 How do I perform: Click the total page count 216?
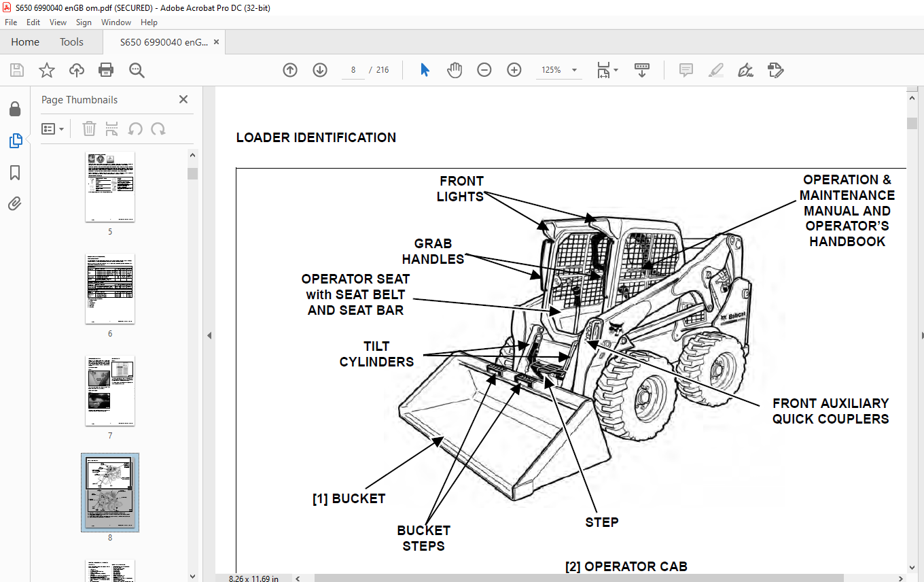pos(383,70)
